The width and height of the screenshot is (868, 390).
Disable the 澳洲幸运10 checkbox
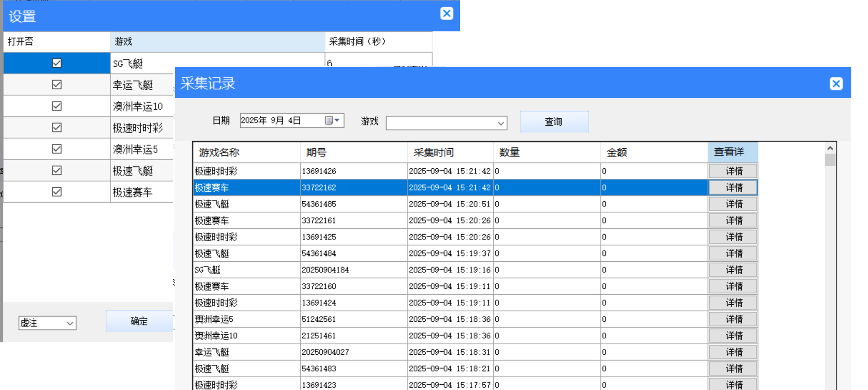pyautogui.click(x=57, y=106)
